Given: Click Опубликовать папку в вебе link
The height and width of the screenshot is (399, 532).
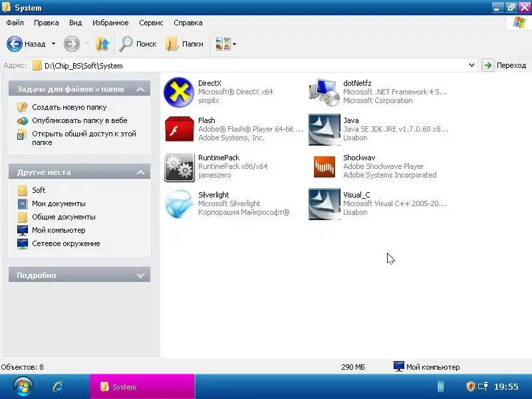Looking at the screenshot, I should click(x=80, y=120).
